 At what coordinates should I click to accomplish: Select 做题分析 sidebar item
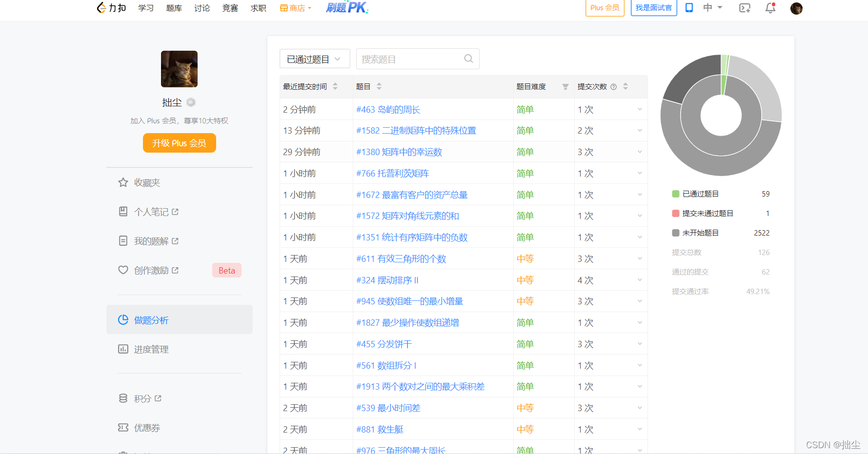point(180,319)
